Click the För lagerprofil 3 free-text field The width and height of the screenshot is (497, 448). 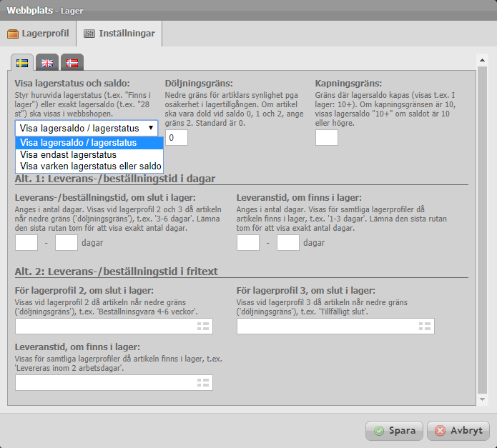pyautogui.click(x=335, y=326)
